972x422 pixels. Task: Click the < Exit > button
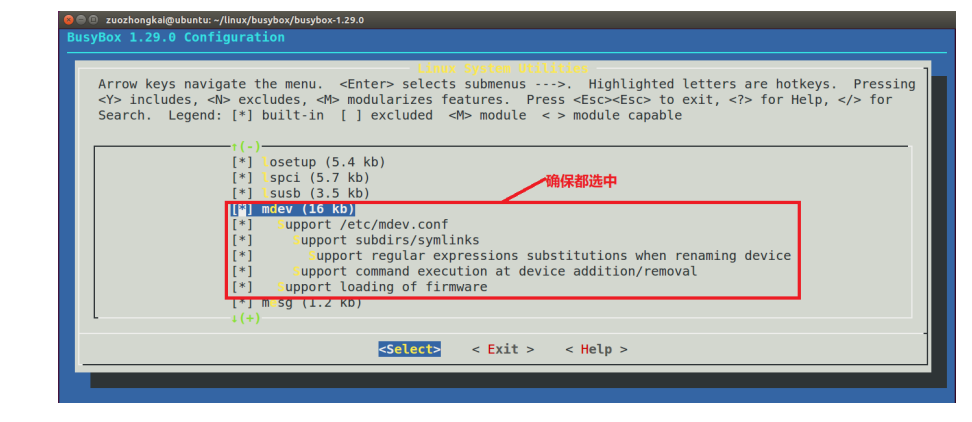(x=503, y=349)
